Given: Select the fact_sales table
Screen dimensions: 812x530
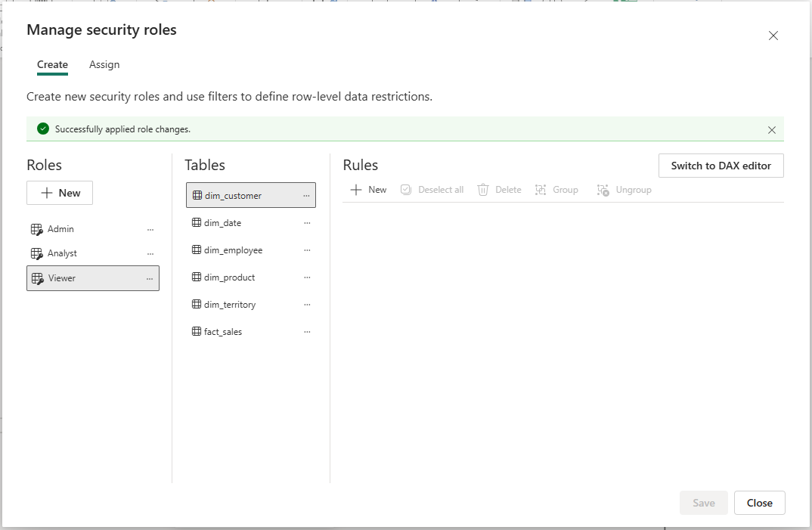Looking at the screenshot, I should (251, 332).
